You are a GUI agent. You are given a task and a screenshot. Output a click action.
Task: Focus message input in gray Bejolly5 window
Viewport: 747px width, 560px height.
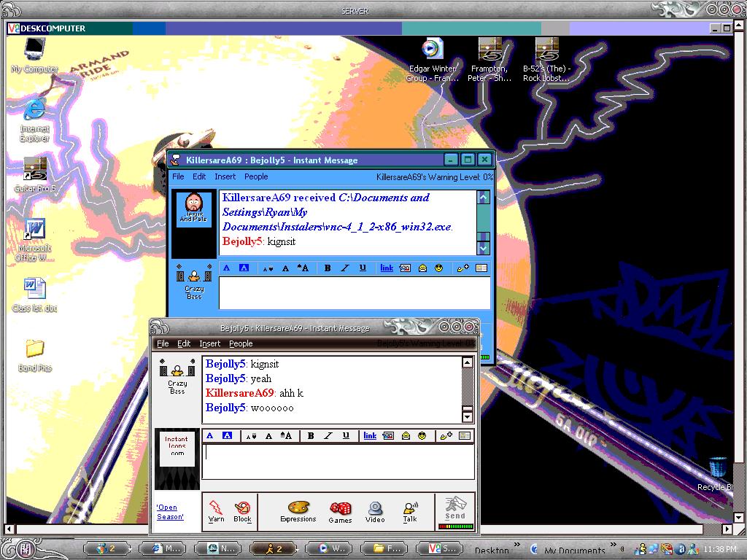pyautogui.click(x=338, y=461)
